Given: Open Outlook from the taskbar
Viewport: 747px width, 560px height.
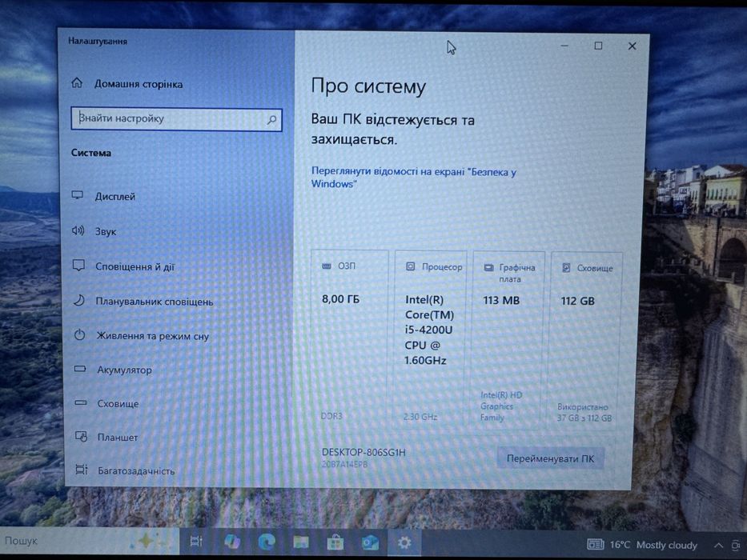Looking at the screenshot, I should pyautogui.click(x=370, y=542).
